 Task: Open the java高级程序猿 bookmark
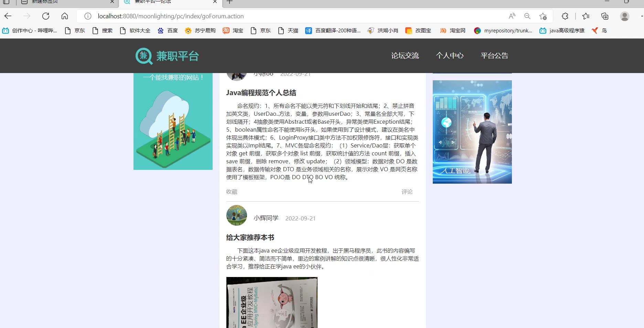562,31
